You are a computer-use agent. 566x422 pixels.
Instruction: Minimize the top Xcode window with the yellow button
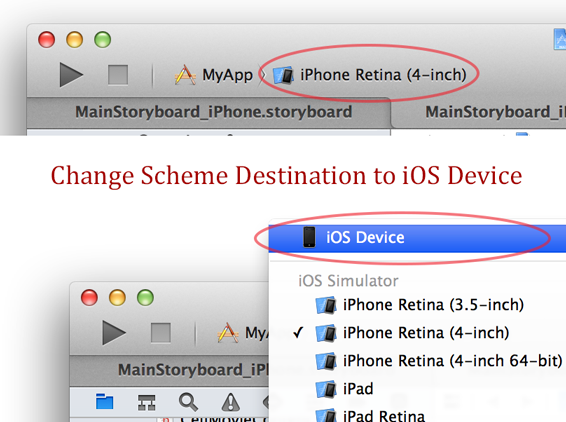(75, 39)
